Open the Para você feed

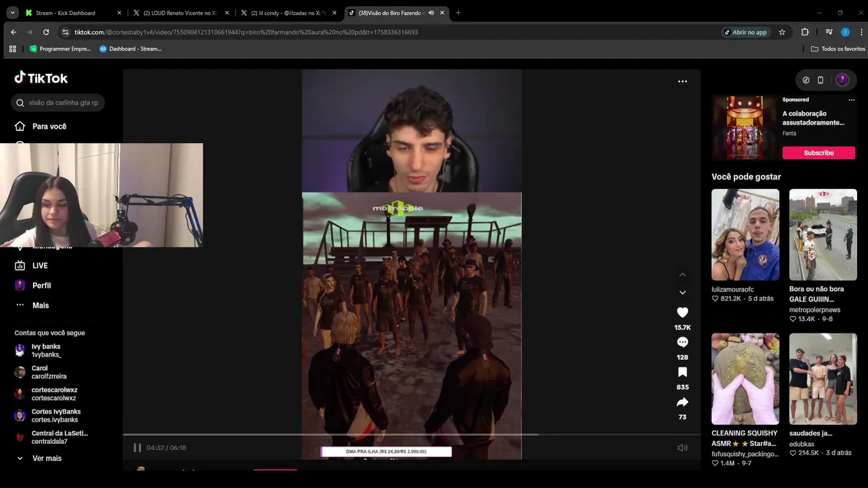tap(41, 126)
